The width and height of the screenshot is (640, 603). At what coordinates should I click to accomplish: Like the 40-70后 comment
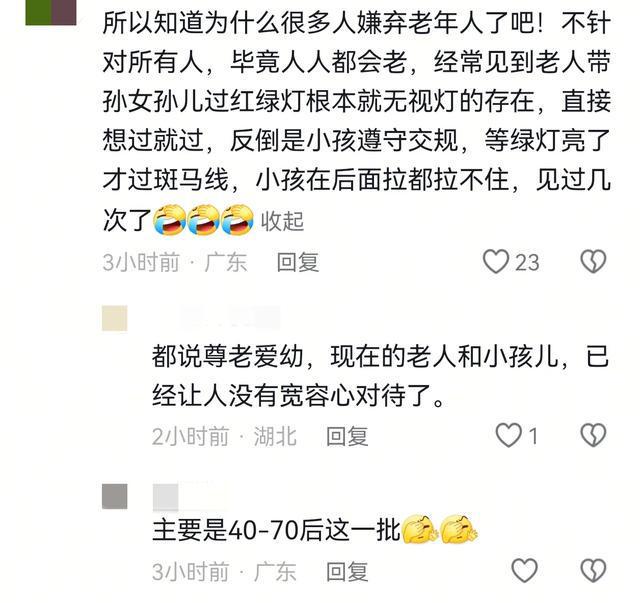(x=524, y=570)
